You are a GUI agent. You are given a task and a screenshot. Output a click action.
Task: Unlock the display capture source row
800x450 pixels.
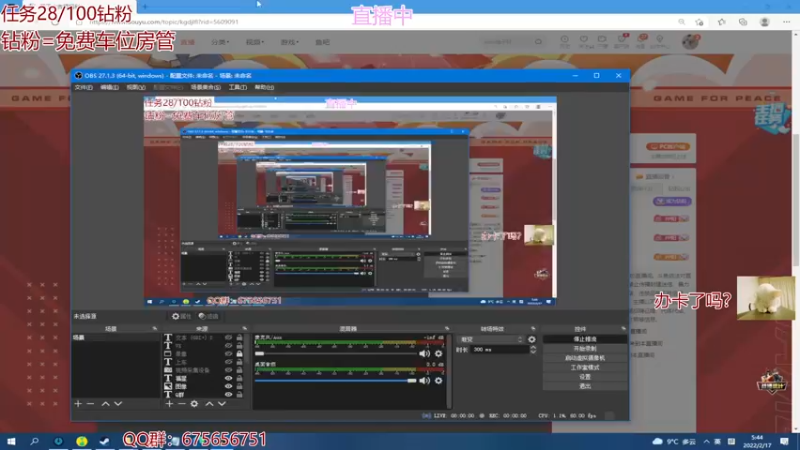[239, 354]
